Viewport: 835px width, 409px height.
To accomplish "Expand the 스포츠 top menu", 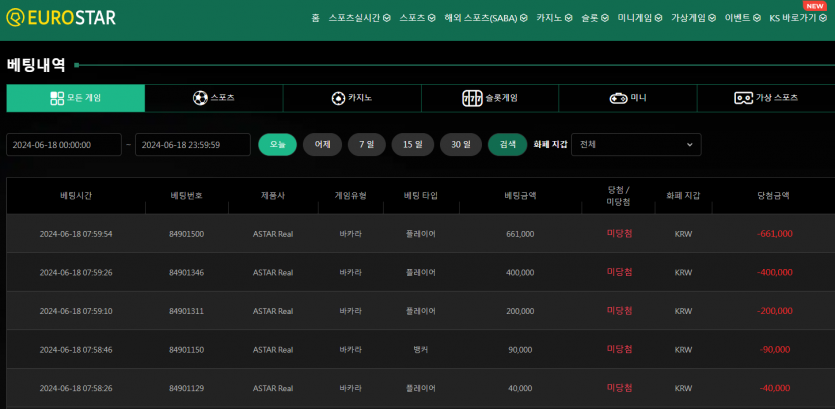I will 417,18.
